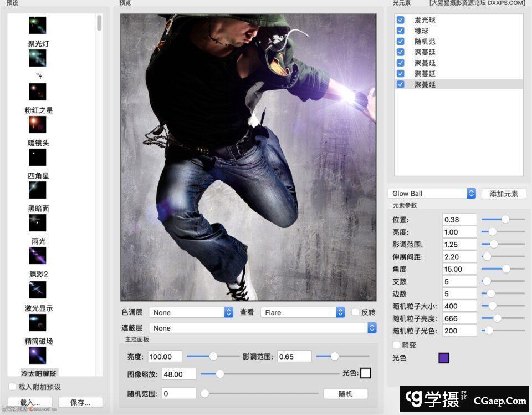Choose the 雨光 purple flare preset

tap(38, 255)
